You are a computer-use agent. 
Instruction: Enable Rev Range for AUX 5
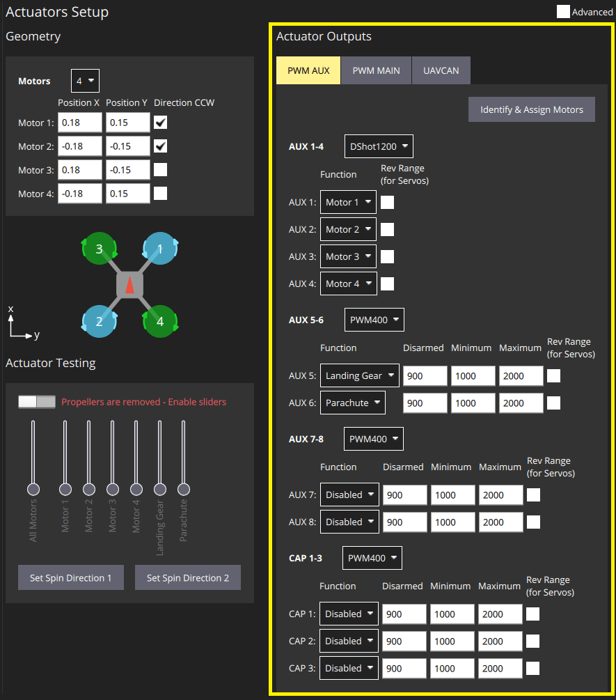pos(553,376)
